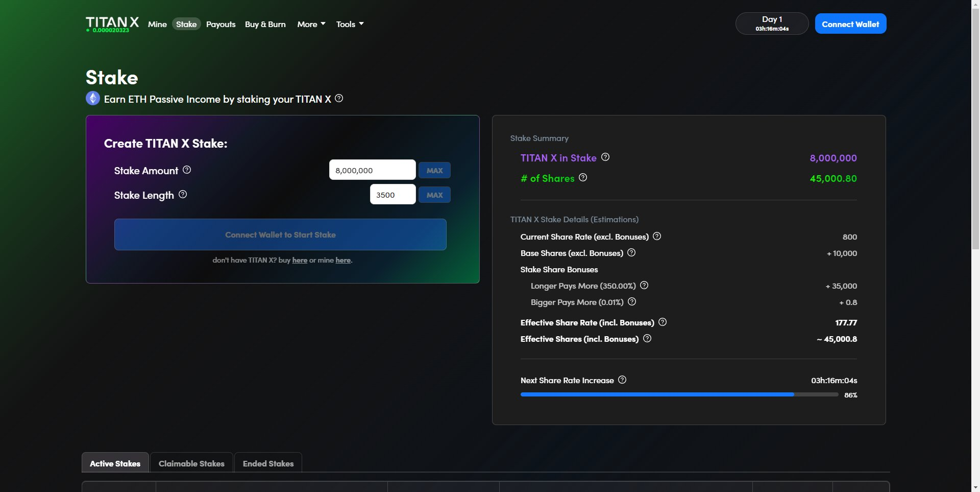Click the Current Share Rate value 800

[x=849, y=237]
